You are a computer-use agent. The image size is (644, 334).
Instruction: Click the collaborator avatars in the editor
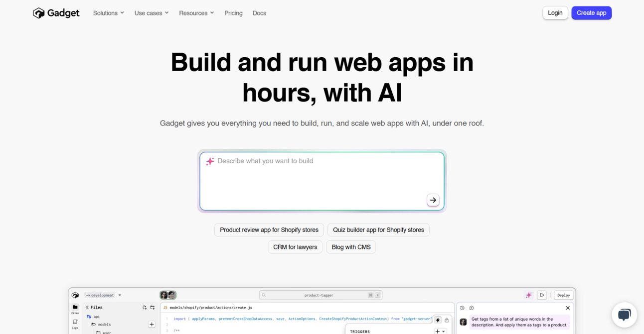point(168,295)
